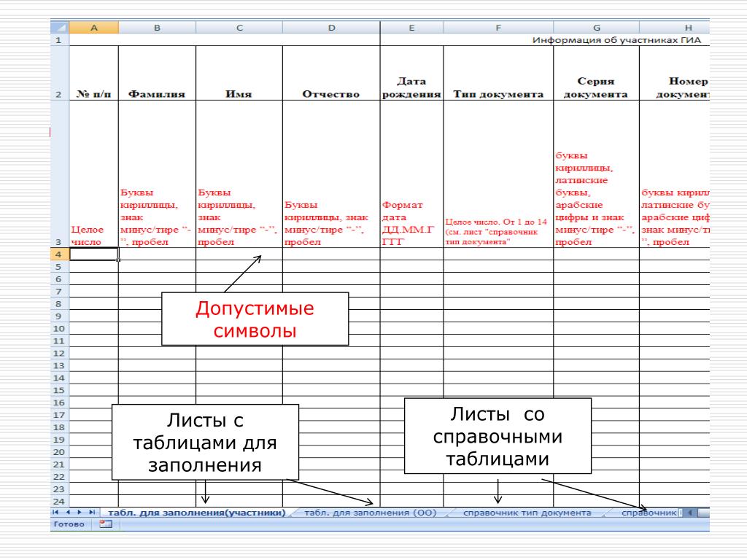Go to previous sheet navigation arrow

click(68, 513)
